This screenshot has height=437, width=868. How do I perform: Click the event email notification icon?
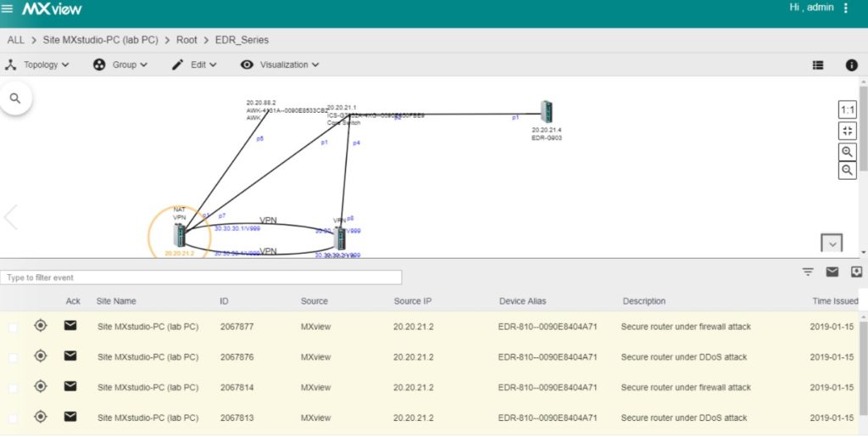832,272
